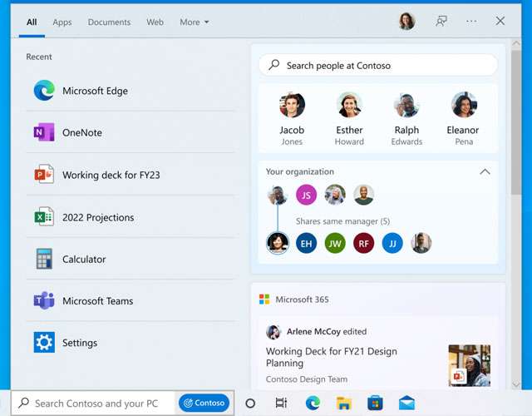
Task: Click the JJ initials avatar
Action: click(x=392, y=243)
